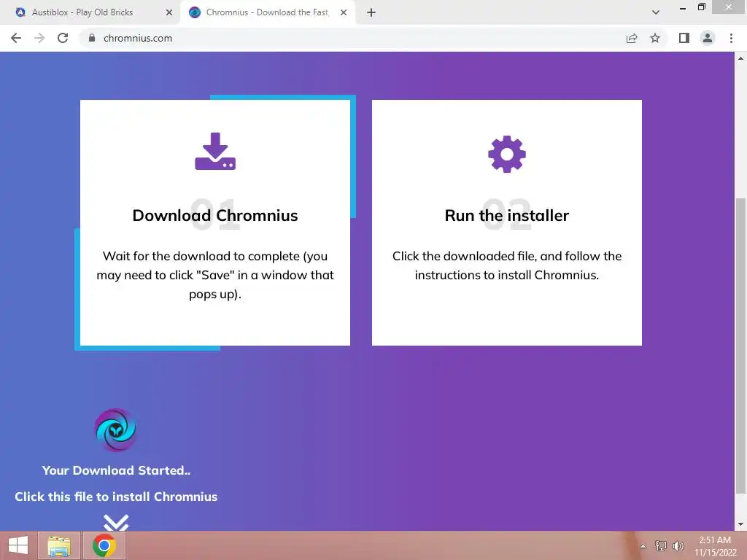Screen dimensions: 747x560
Task: Click the purple download tray icon
Action: 215,151
